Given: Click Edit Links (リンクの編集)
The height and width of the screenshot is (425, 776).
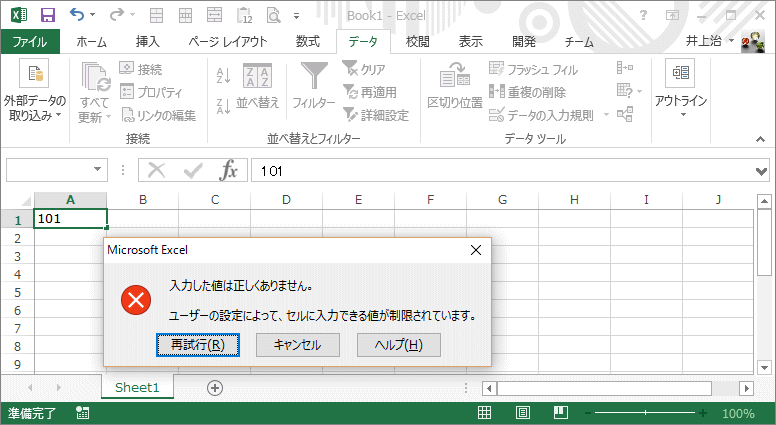Looking at the screenshot, I should tap(158, 115).
